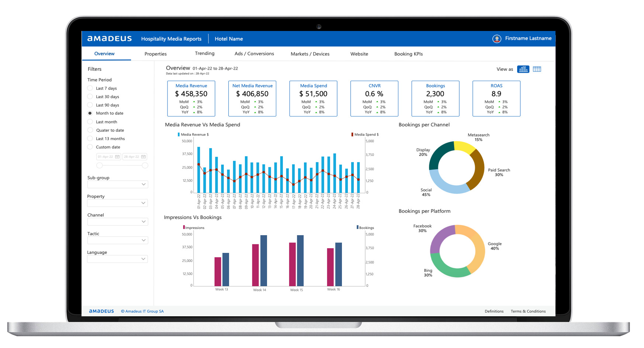Open the end date calendar icon

[143, 157]
